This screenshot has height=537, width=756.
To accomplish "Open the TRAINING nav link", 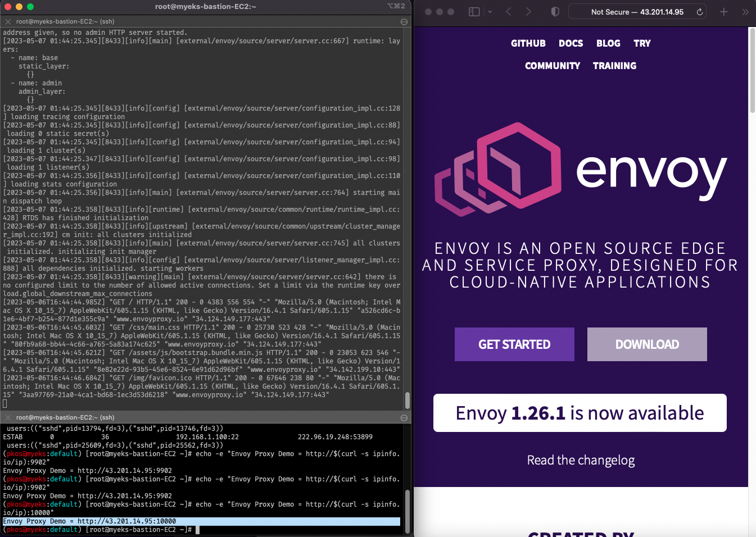I will click(x=614, y=66).
